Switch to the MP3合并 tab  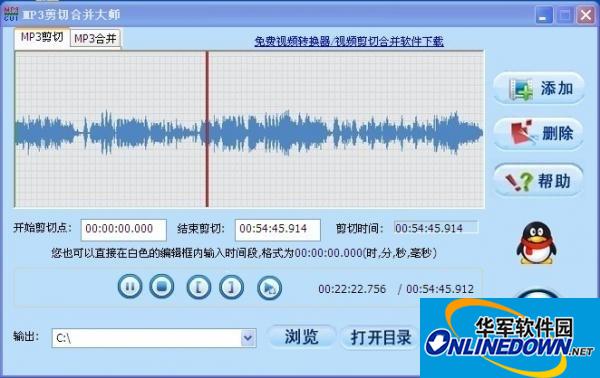tap(95, 39)
